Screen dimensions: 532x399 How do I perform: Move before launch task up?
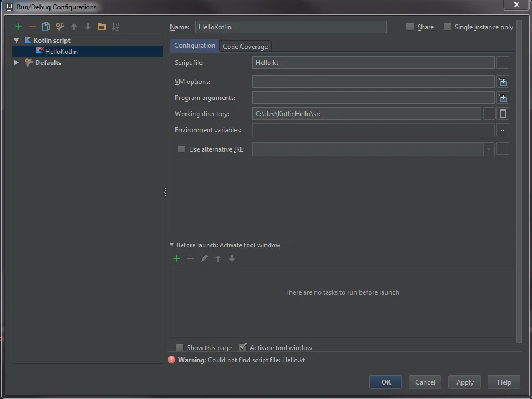click(218, 259)
